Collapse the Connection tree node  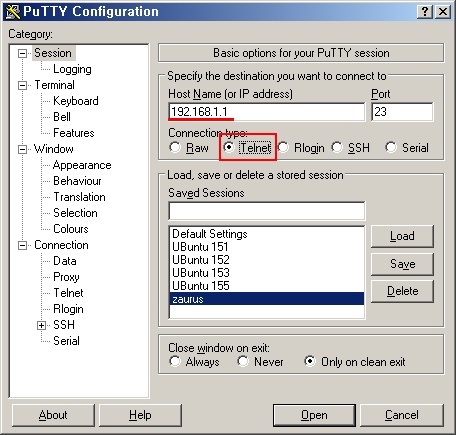(x=22, y=245)
